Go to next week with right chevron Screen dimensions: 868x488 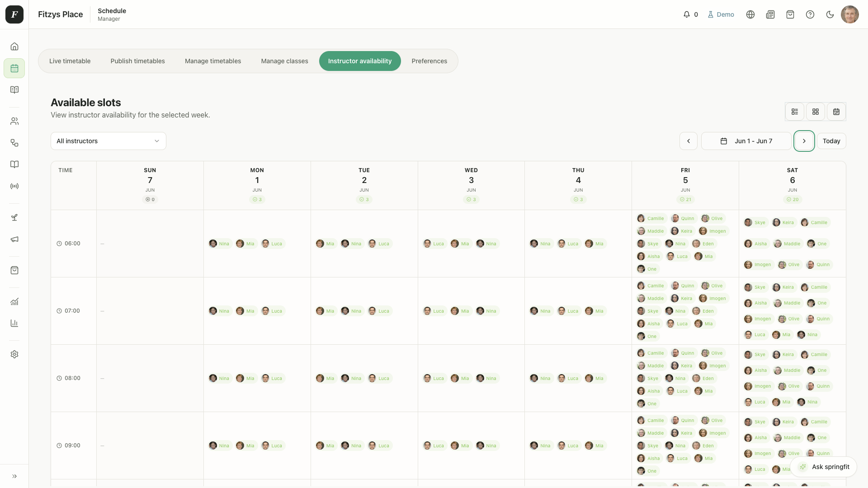coord(804,141)
